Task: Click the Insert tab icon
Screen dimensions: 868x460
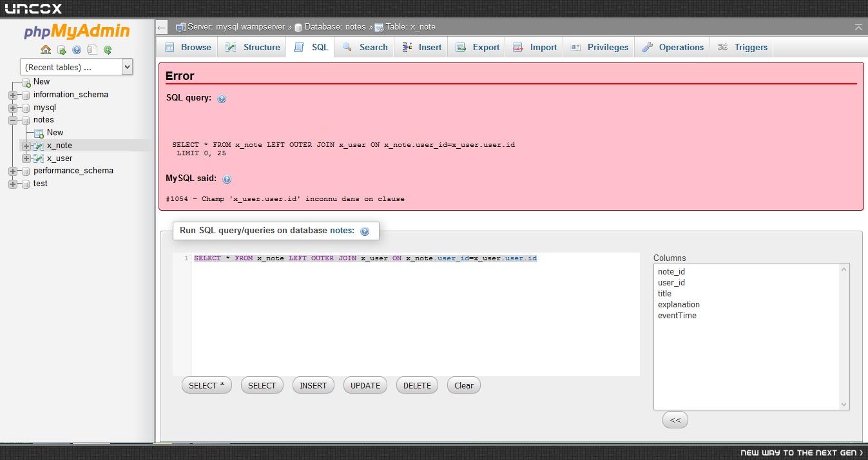Action: [407, 47]
